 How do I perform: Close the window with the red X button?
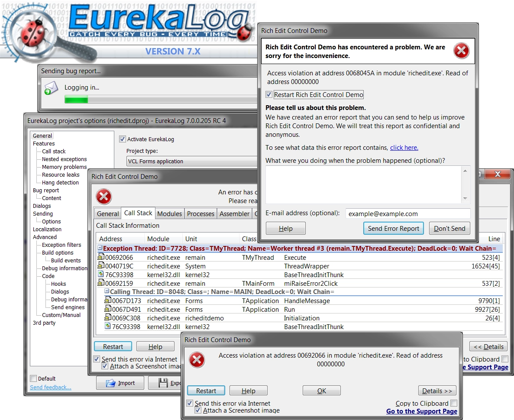[497, 174]
